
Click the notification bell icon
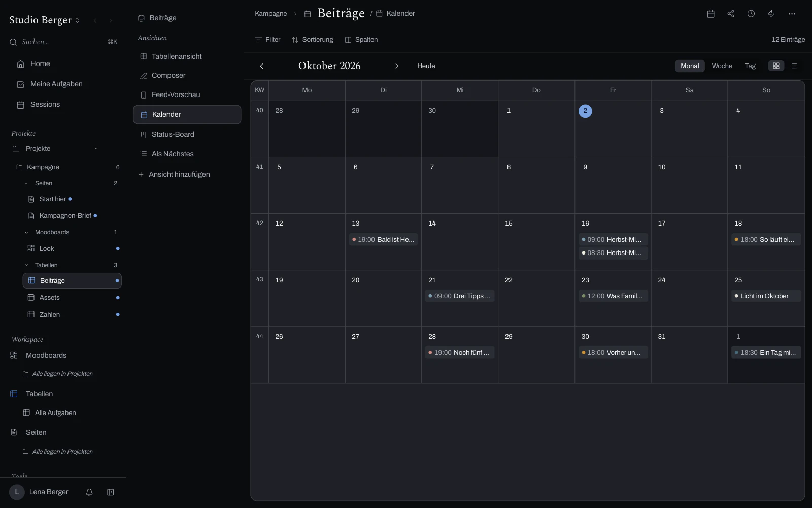[x=89, y=492]
